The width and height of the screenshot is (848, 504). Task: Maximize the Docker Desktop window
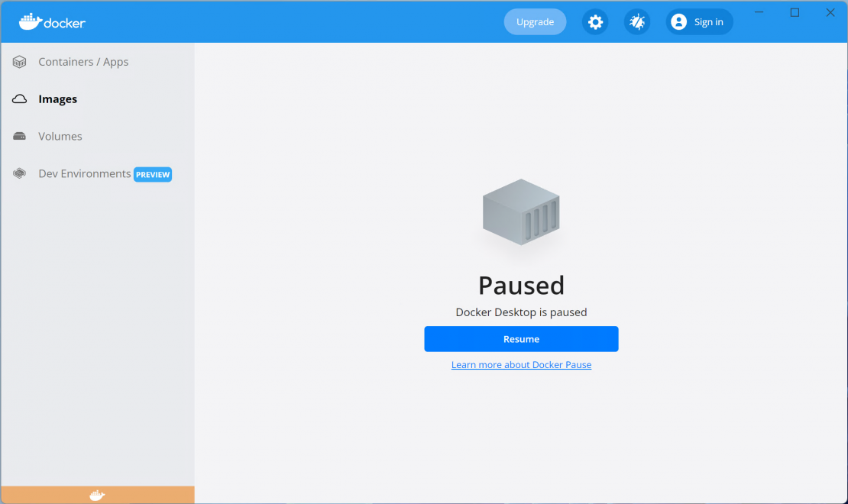[795, 12]
